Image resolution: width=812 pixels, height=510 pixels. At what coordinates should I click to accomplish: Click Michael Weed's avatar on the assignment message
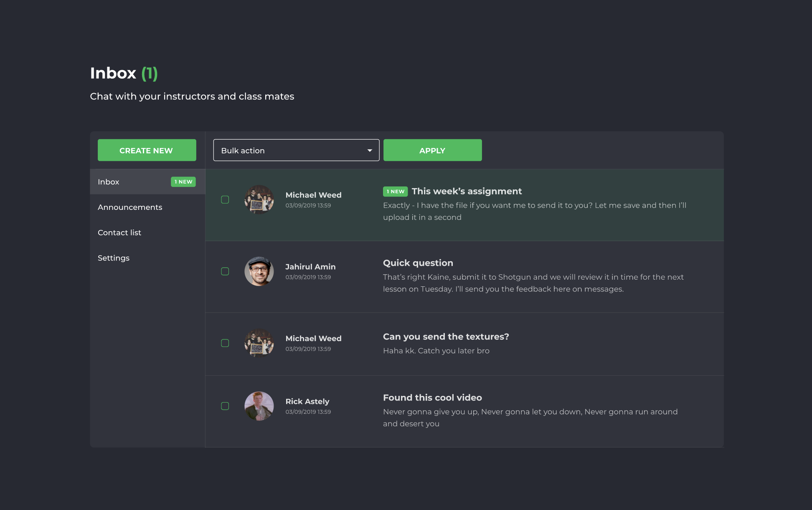tap(259, 200)
